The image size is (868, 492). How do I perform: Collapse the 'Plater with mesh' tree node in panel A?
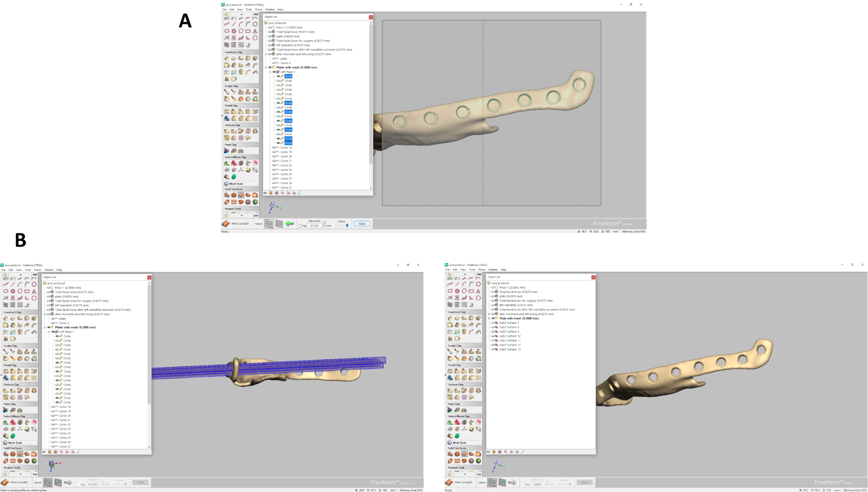[266, 67]
